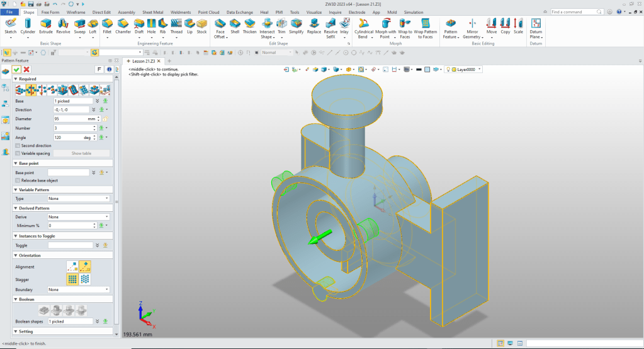
Task: Open the Variable Pattern Type dropdown
Action: pyautogui.click(x=79, y=198)
